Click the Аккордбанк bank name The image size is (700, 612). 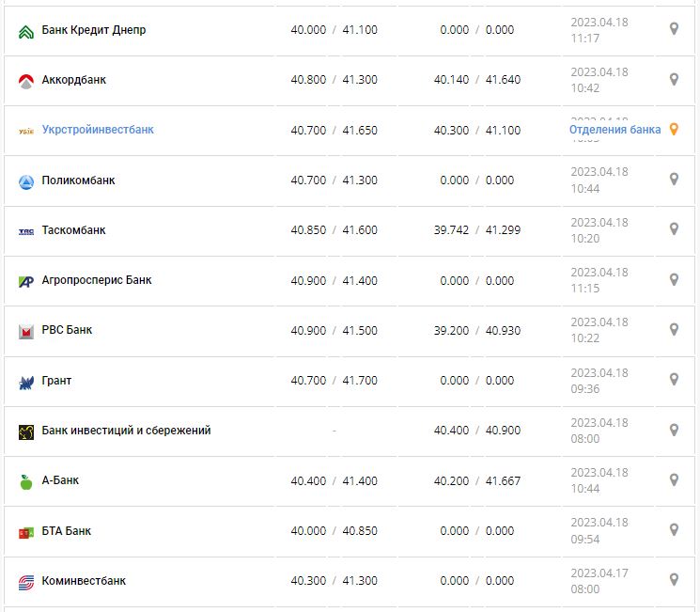click(74, 80)
